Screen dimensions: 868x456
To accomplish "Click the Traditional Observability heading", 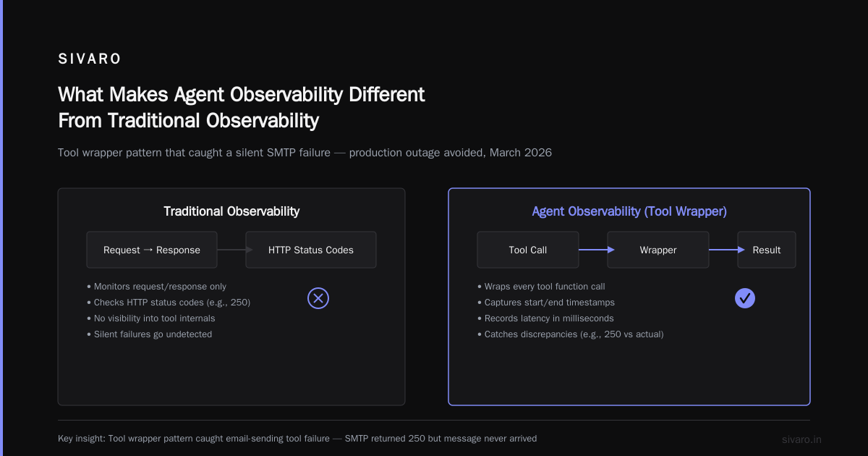I will [231, 211].
